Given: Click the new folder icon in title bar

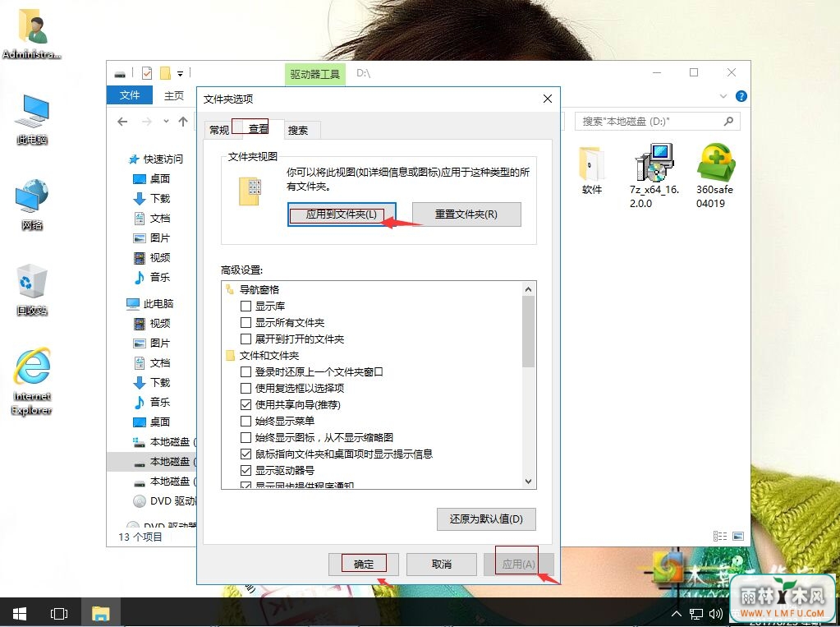Looking at the screenshot, I should [x=166, y=73].
